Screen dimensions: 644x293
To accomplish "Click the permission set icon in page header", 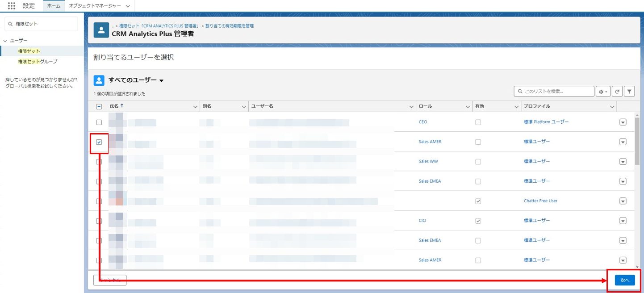I will [101, 30].
